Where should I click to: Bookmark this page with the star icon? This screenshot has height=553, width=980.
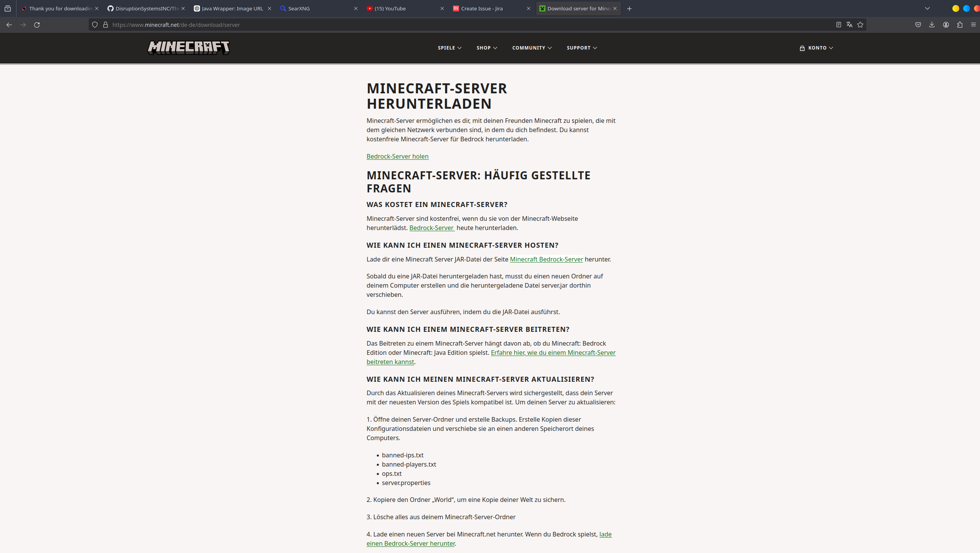coord(860,25)
